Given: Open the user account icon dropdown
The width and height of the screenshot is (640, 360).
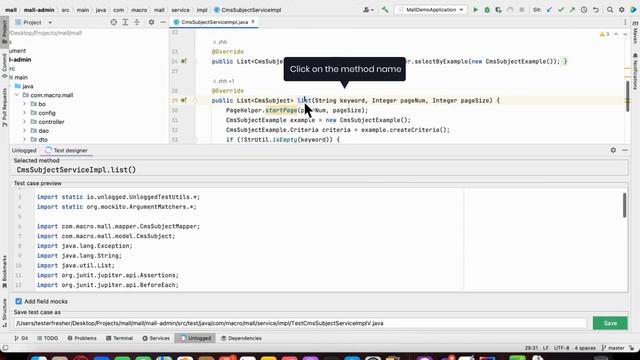Looking at the screenshot, I should pos(368,10).
